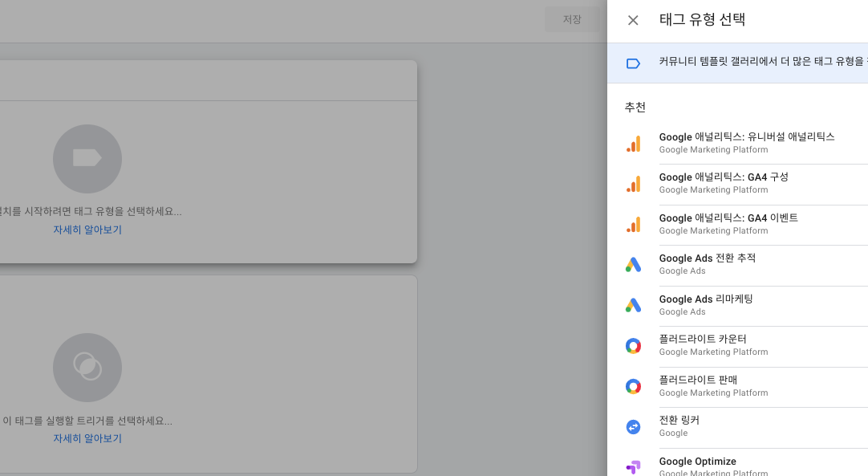Select Google Ads 전환 추적 tag type
This screenshot has width=868, height=476.
[x=737, y=266]
